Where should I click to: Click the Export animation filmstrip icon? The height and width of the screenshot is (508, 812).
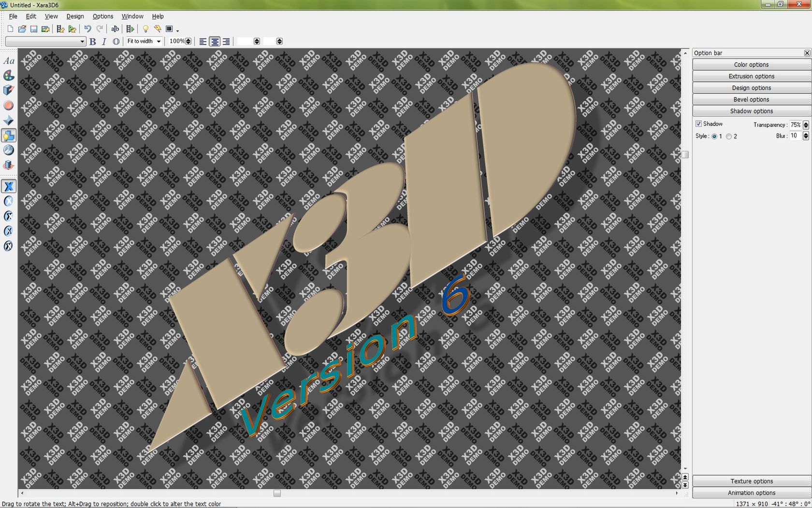coord(60,29)
